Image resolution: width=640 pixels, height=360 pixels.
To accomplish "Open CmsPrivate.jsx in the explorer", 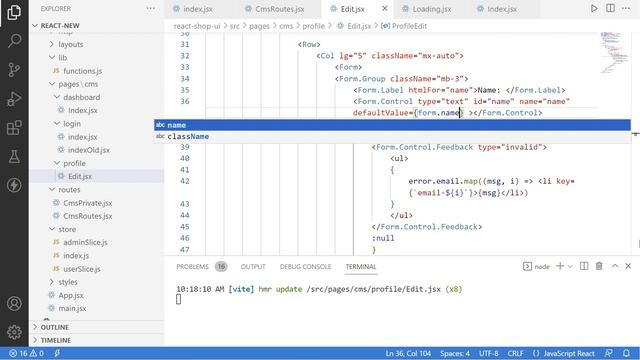I will (87, 203).
